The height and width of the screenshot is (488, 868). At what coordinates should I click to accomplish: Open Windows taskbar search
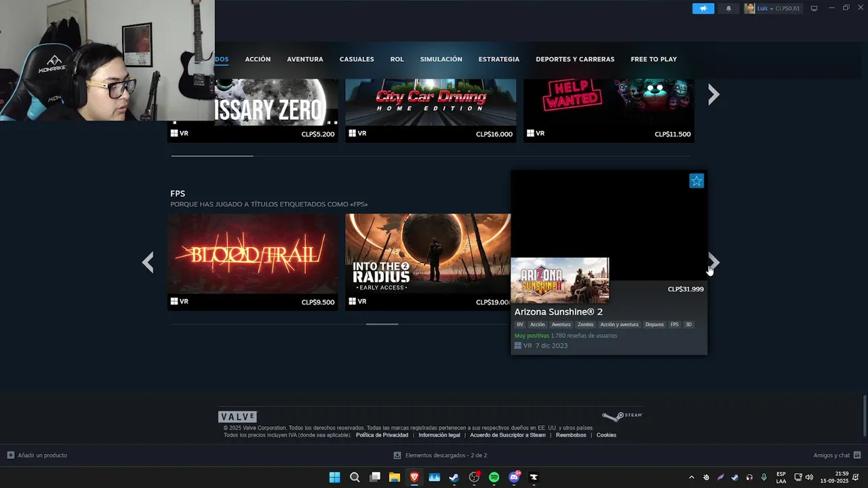pos(355,477)
